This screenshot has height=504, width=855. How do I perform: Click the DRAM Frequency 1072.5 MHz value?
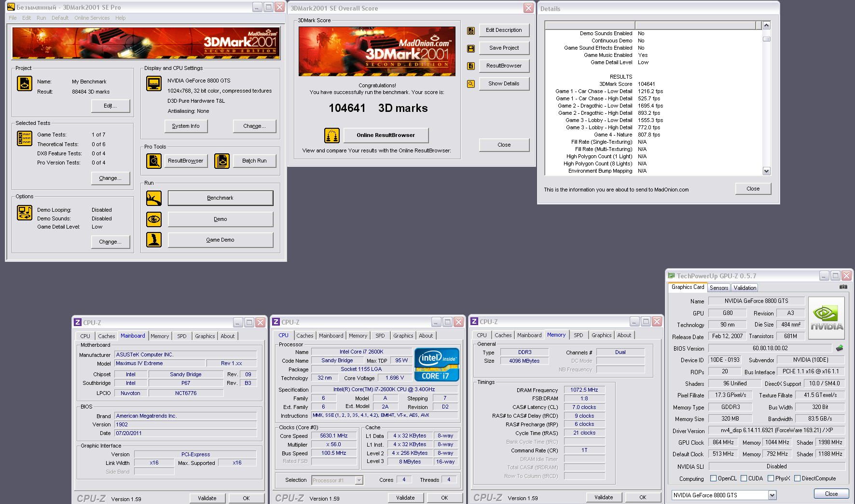click(x=584, y=390)
